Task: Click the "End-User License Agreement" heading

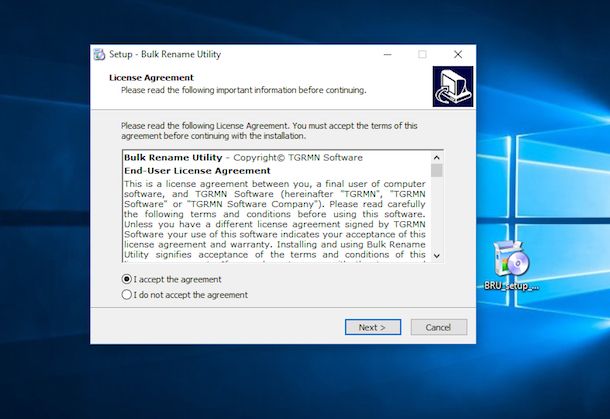Action: [197, 171]
